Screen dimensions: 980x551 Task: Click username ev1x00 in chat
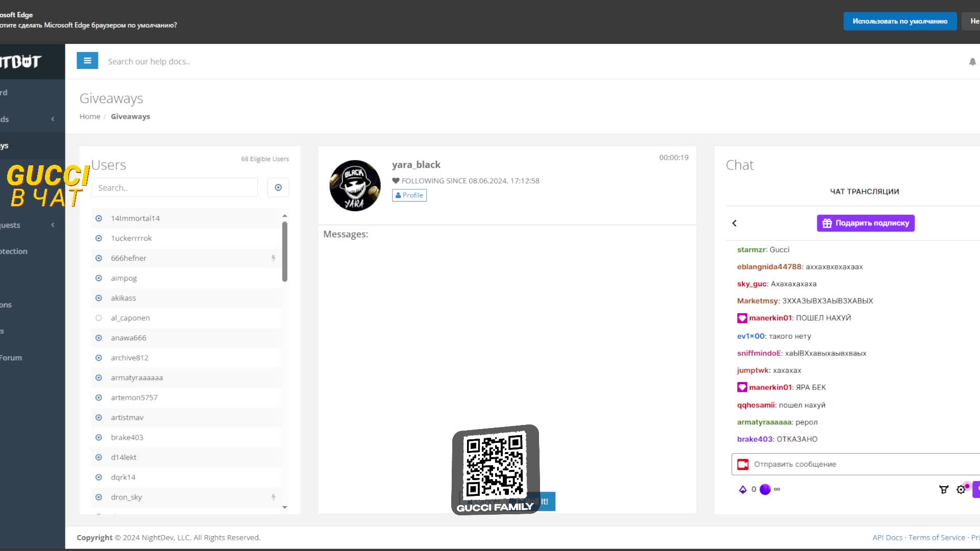pos(751,336)
